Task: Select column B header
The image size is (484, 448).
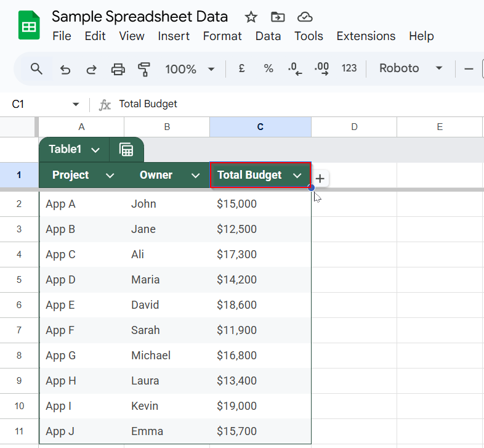Action: (167, 127)
